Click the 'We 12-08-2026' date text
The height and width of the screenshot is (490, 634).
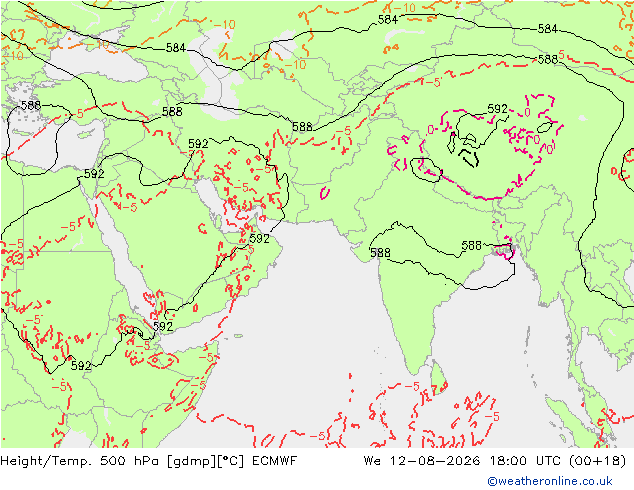click(x=422, y=460)
